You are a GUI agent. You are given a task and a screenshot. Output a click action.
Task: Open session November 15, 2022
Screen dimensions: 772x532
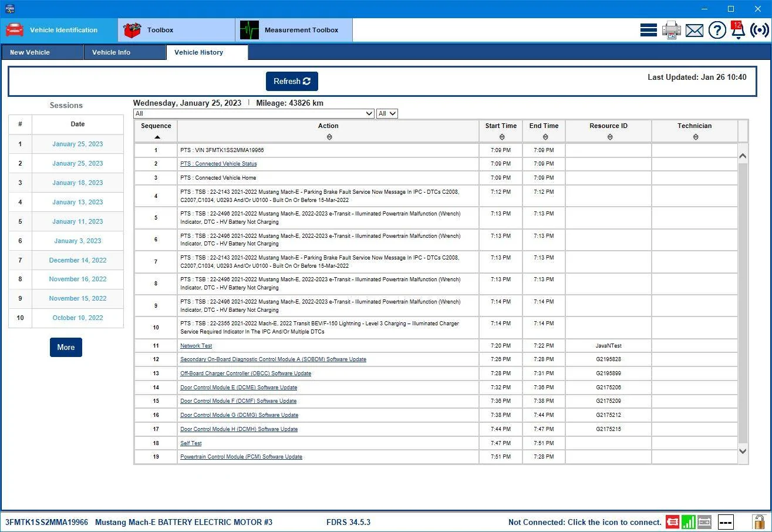[77, 298]
